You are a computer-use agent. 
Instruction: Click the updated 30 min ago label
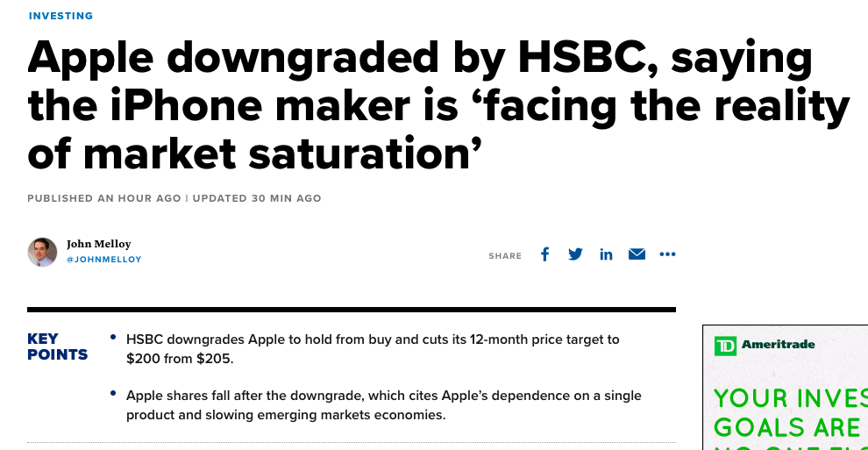coord(257,198)
